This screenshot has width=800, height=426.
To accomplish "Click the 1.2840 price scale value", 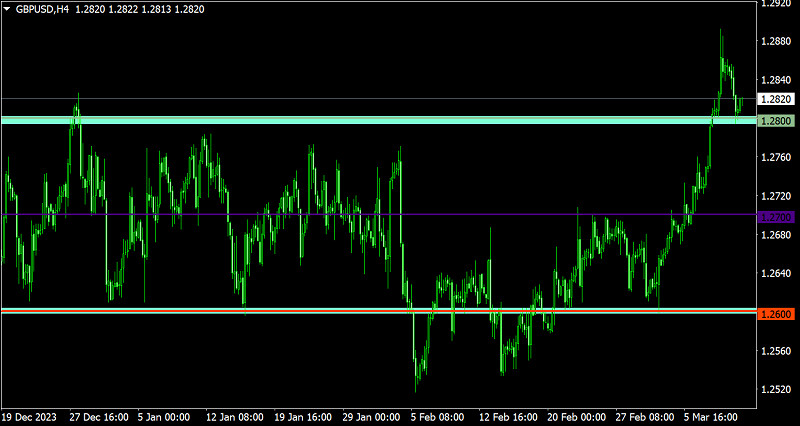I will coord(775,80).
